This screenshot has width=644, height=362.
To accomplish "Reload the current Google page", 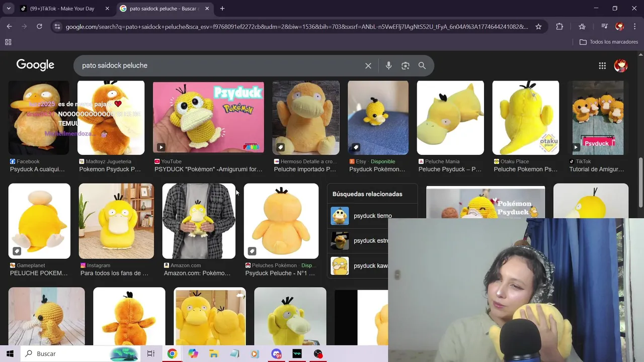I will click(39, 26).
